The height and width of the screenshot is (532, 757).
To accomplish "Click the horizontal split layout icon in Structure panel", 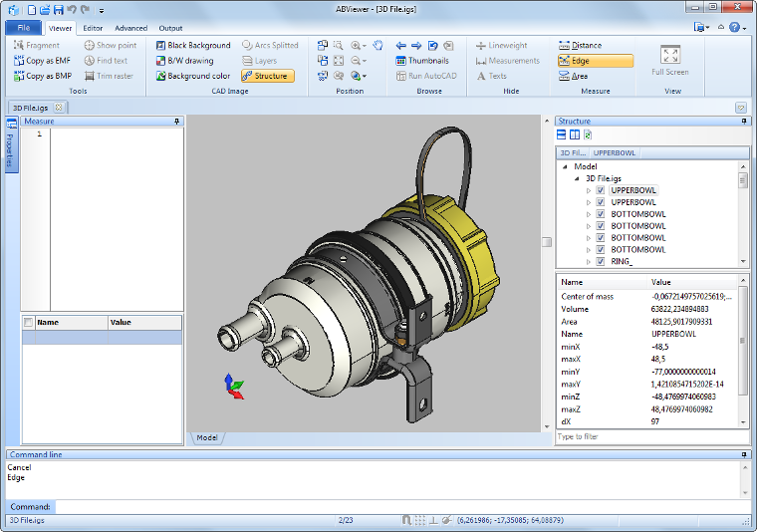I will pyautogui.click(x=562, y=134).
